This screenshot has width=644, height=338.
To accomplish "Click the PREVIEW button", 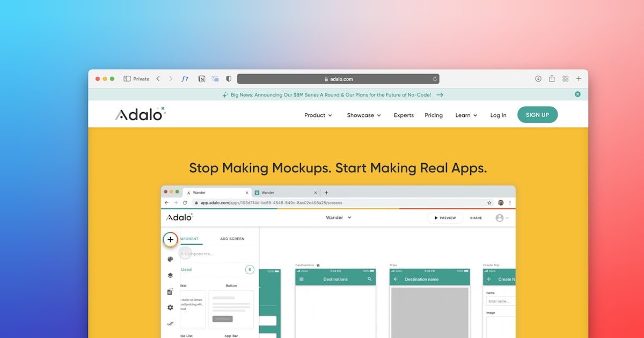I will [445, 218].
